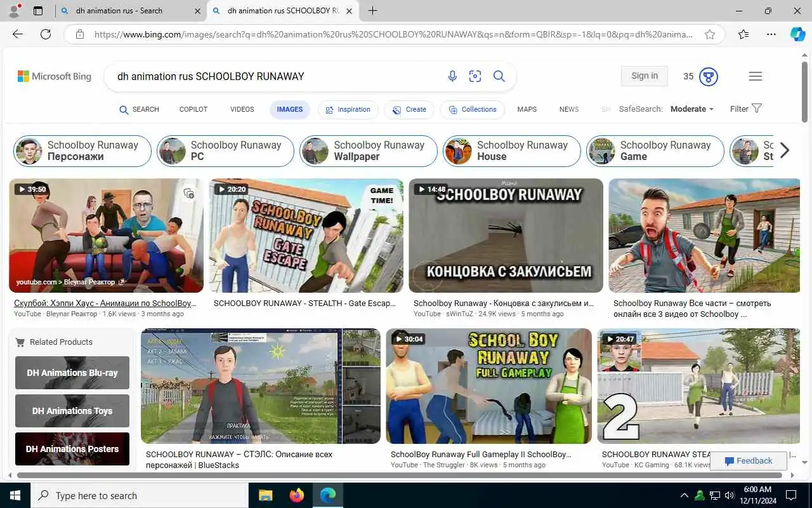Select Schoolboy Runaway Wallpaper chip
The height and width of the screenshot is (508, 812).
coord(369,151)
